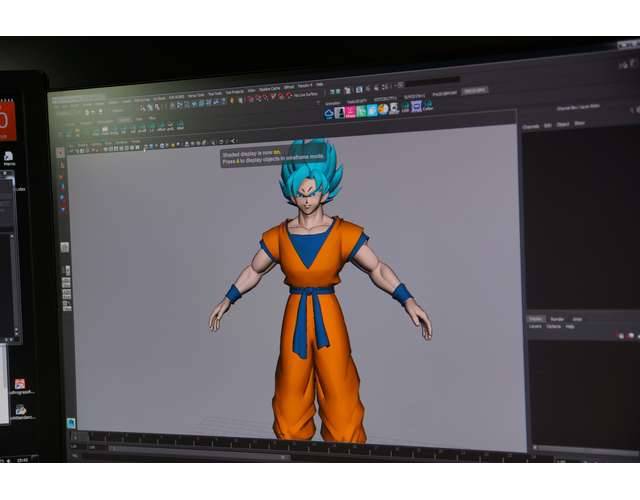Click the light blue shelf icon

click(372, 110)
